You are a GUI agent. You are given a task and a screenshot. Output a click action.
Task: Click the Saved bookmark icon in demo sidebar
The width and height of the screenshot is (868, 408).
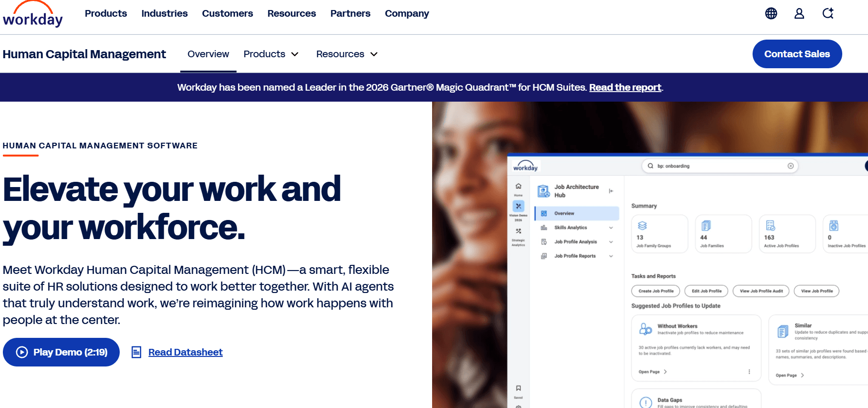coord(518,388)
